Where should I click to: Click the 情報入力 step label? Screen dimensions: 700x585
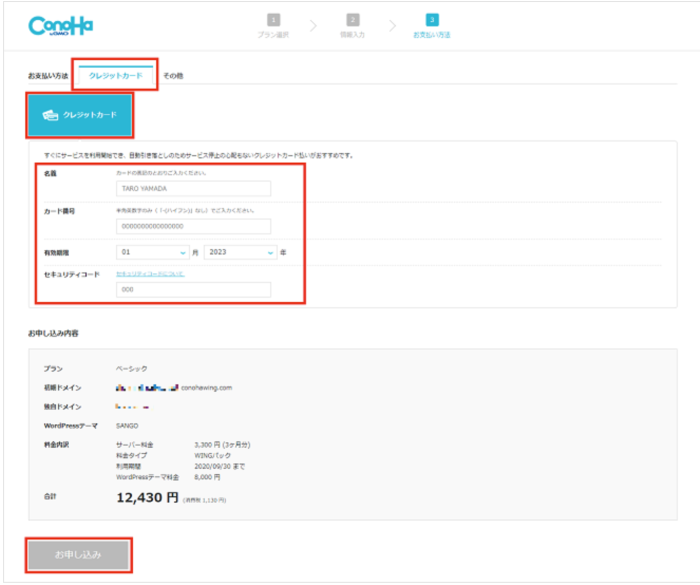[353, 35]
